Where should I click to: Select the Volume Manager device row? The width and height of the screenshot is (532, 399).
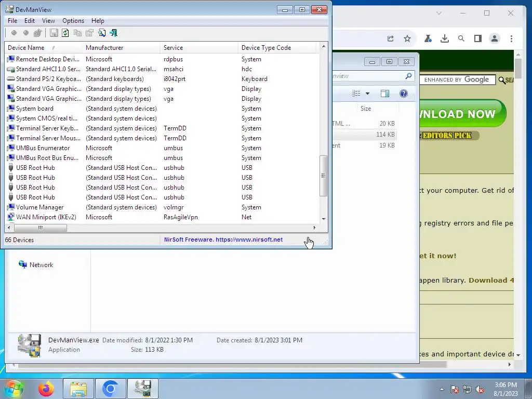[162, 207]
